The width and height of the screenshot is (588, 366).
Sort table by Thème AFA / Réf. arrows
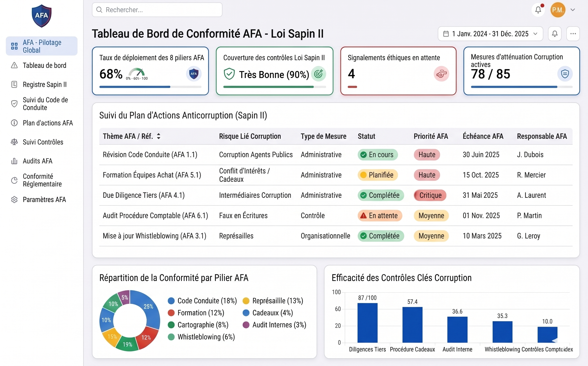tap(158, 136)
